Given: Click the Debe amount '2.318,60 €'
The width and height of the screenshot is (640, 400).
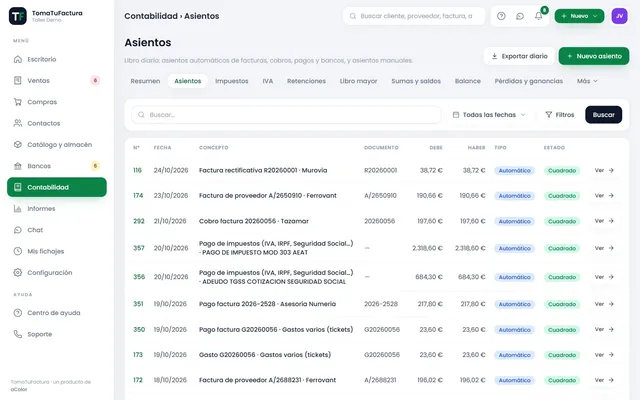Looking at the screenshot, I should (427, 248).
